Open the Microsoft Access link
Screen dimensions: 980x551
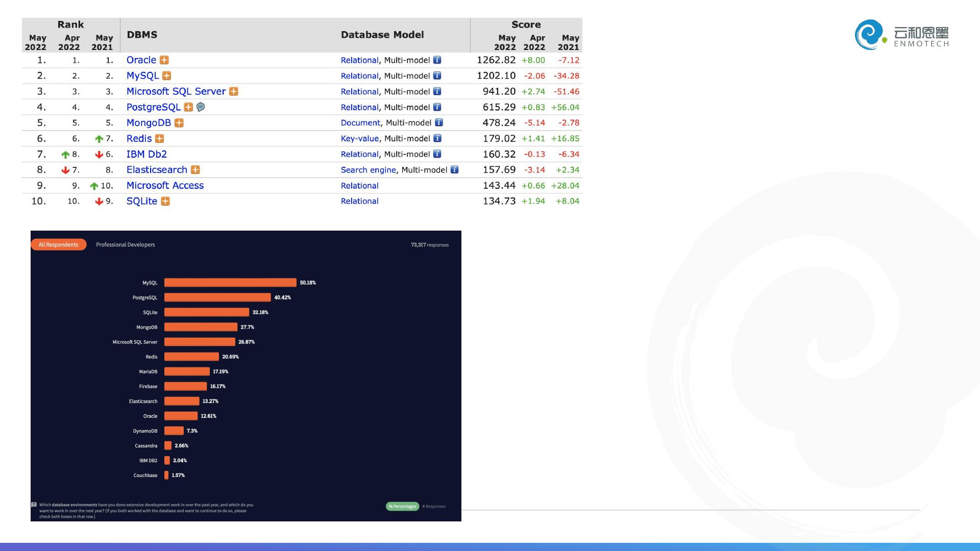point(165,186)
